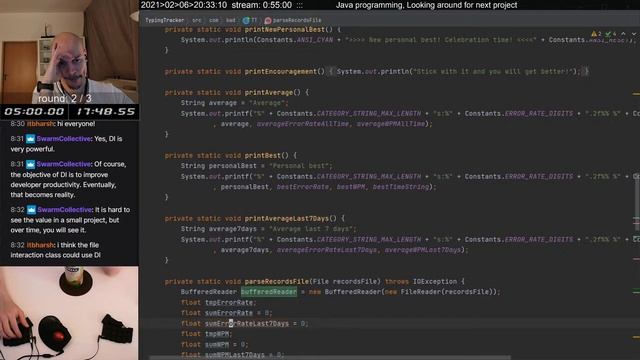This screenshot has height=360, width=640.
Task: Click the ANSI_CYAN constant
Action: click(x=315, y=40)
